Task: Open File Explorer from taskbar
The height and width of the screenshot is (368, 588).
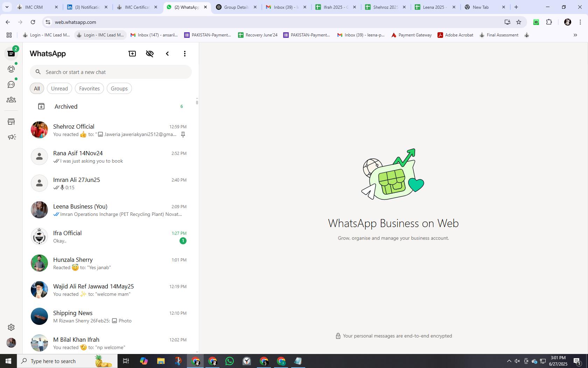Action: [161, 361]
